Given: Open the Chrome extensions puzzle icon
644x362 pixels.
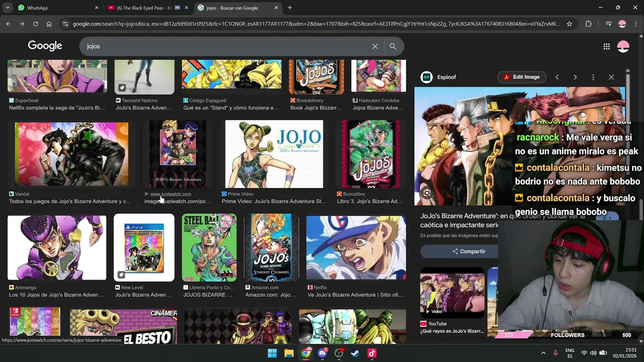Looking at the screenshot, I should point(588,24).
